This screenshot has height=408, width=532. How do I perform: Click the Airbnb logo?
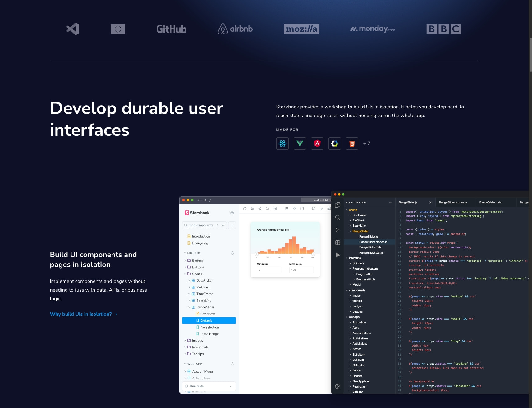pyautogui.click(x=235, y=29)
